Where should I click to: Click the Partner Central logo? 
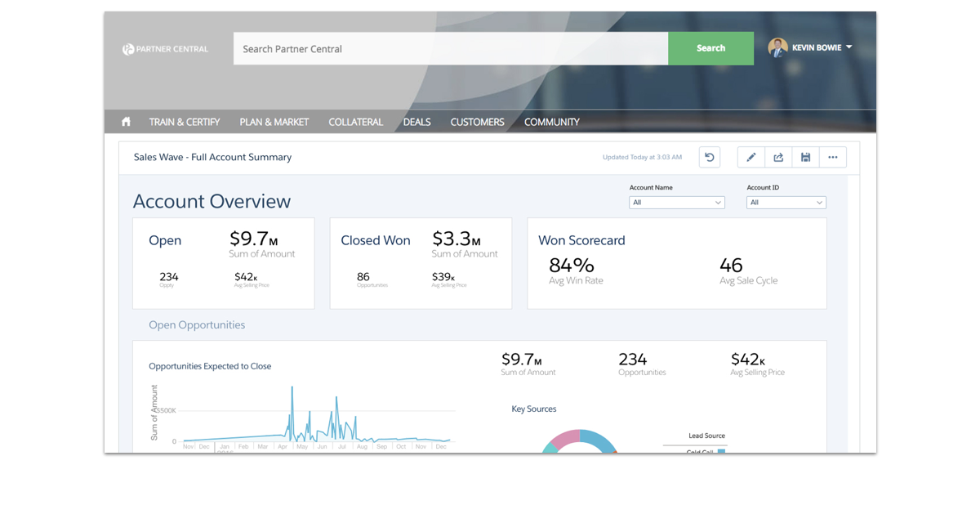(165, 49)
